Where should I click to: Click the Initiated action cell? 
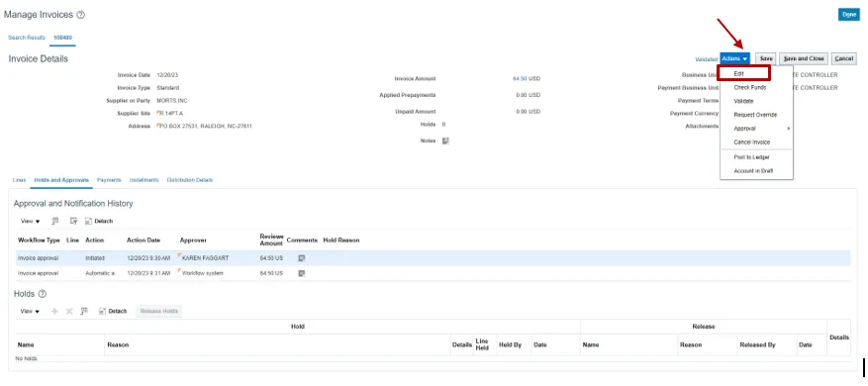95,258
